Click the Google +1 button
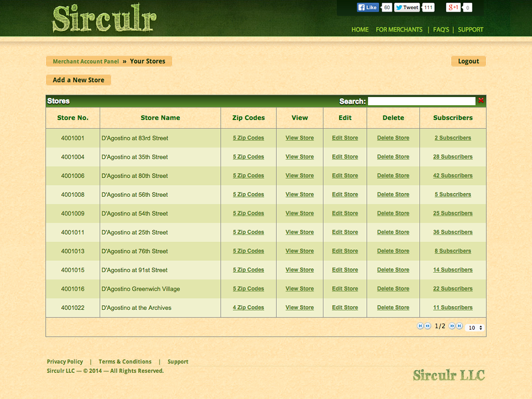The image size is (532, 399). 453,7
